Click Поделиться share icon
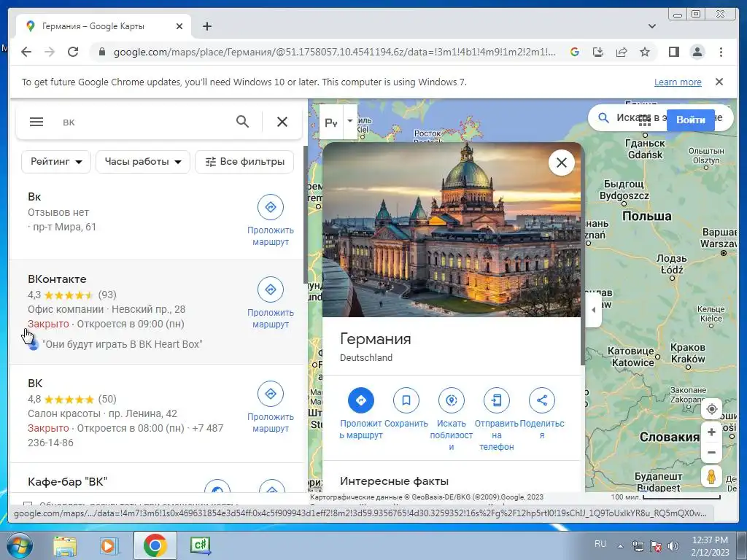 (x=542, y=400)
